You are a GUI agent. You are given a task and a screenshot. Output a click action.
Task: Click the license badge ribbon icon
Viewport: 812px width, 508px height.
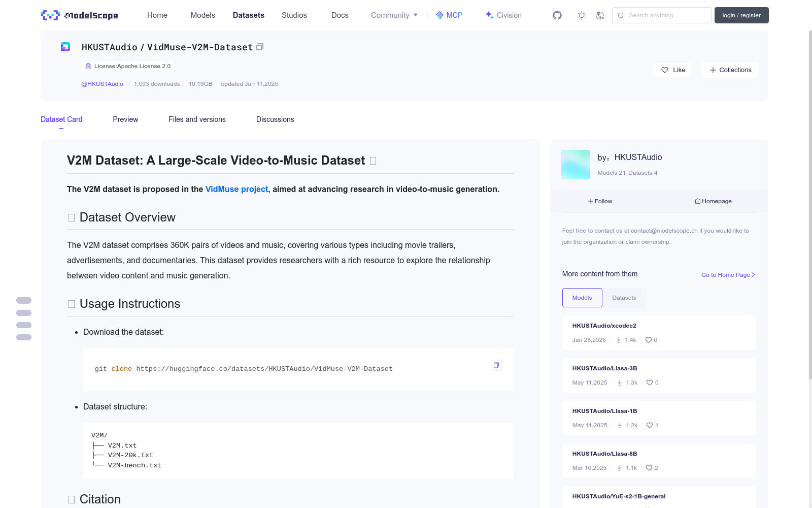(x=88, y=66)
